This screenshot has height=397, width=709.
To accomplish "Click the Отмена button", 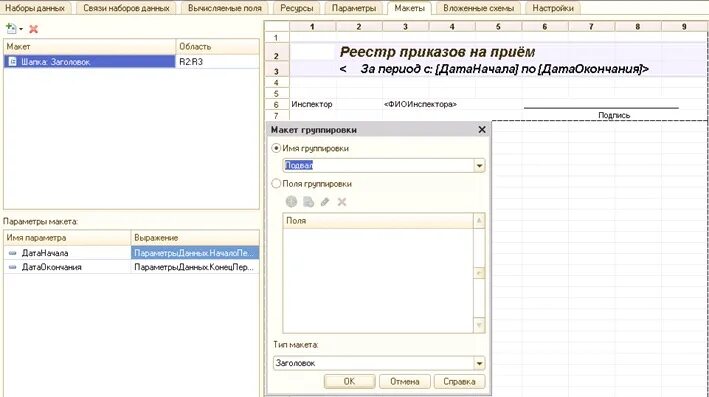I will click(405, 382).
